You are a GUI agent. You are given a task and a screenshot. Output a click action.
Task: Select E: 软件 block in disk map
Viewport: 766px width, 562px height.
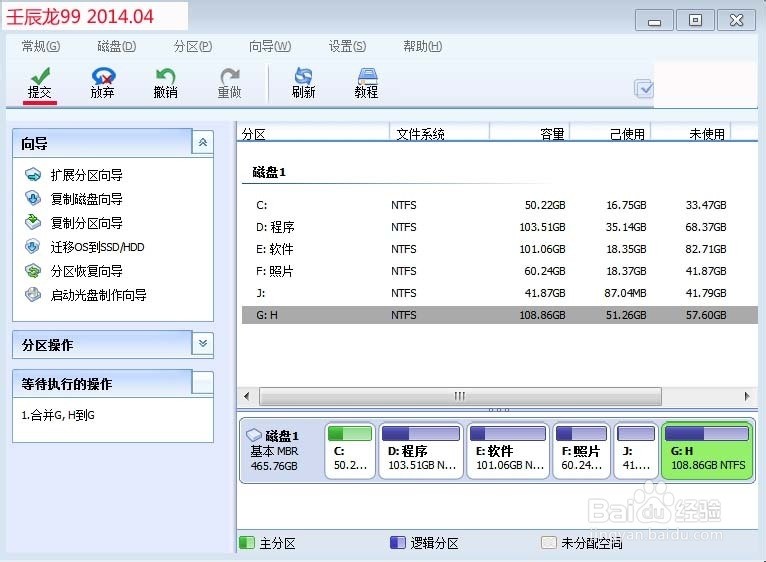508,451
